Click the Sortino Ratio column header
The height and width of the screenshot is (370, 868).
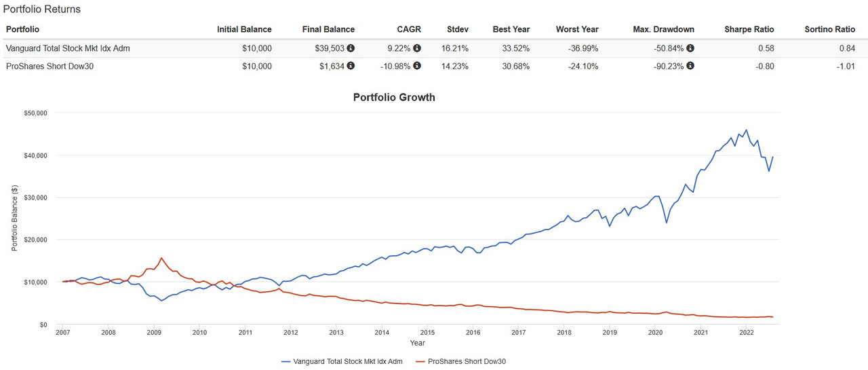(829, 29)
